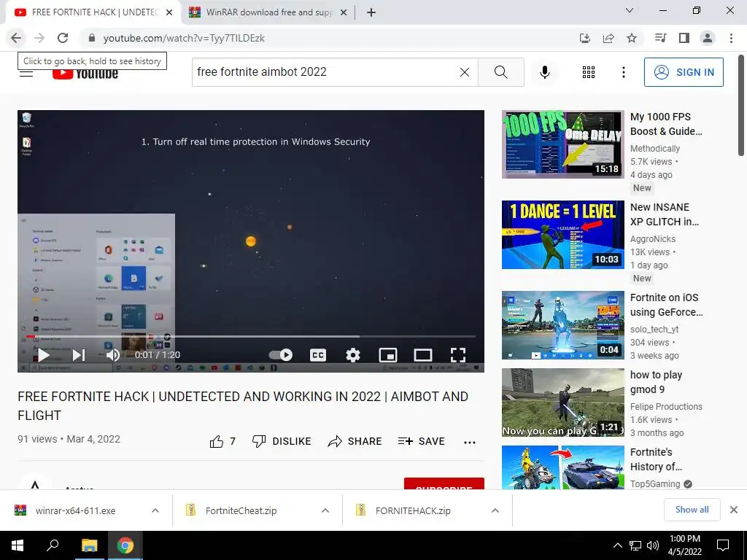Toggle closed captions CC button
This screenshot has height=560, width=747.
pyautogui.click(x=318, y=355)
